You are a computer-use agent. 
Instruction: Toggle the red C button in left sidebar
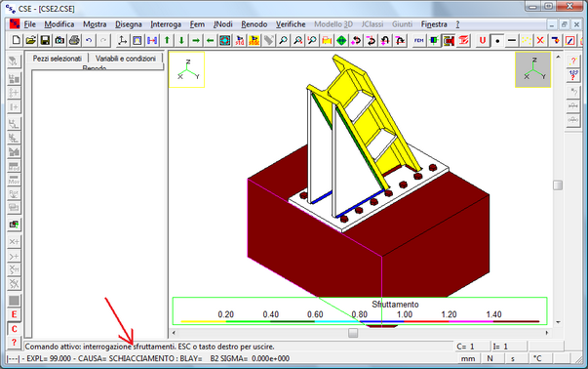coord(14,329)
